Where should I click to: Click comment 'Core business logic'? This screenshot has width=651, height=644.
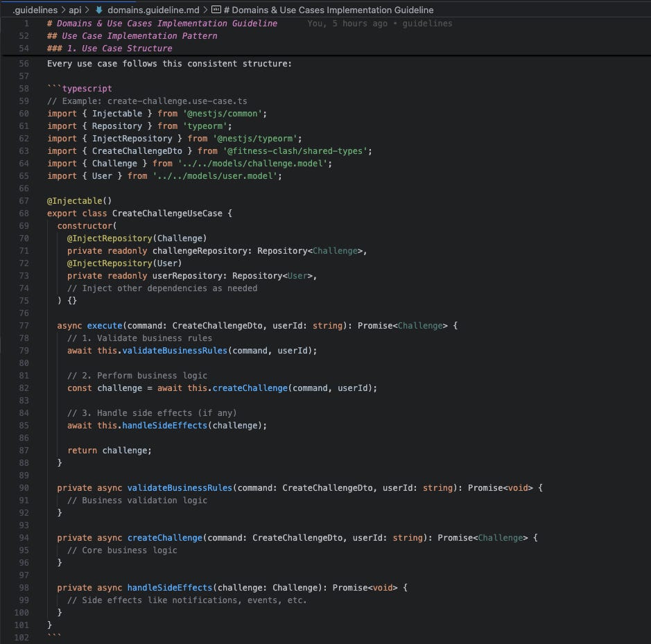pyautogui.click(x=122, y=550)
